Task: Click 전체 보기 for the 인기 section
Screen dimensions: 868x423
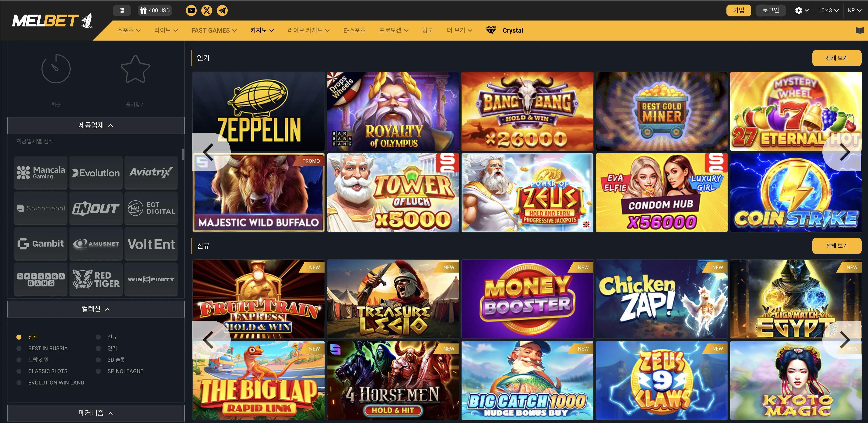Action: coord(837,58)
